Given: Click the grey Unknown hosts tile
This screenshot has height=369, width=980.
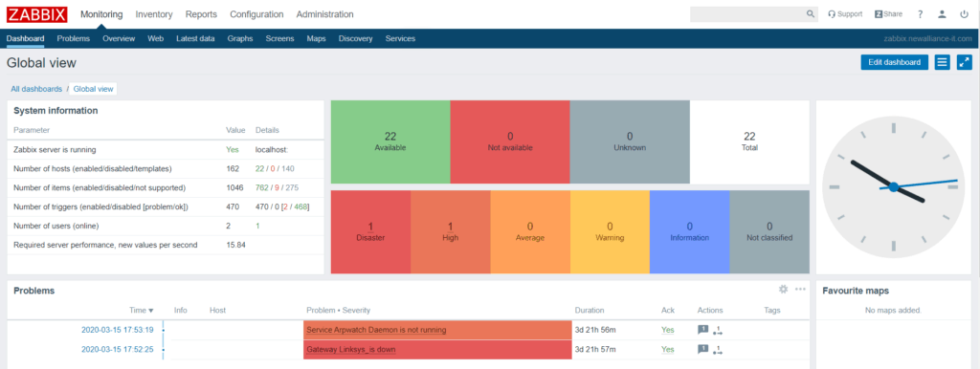Looking at the screenshot, I should pyautogui.click(x=630, y=141).
